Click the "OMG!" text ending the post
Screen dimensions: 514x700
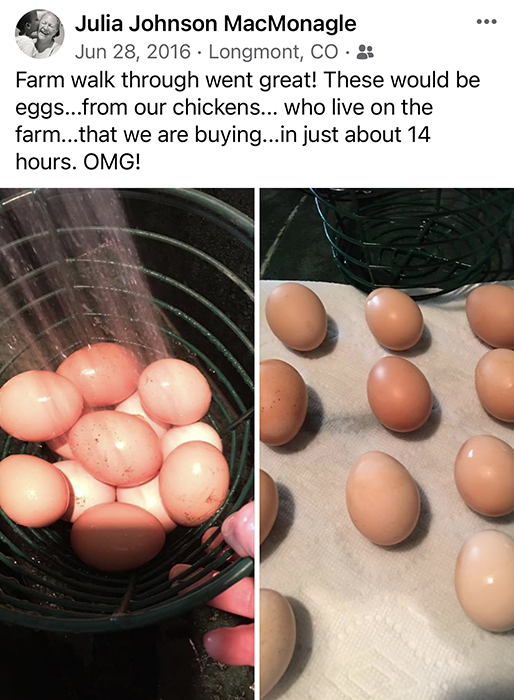112,162
